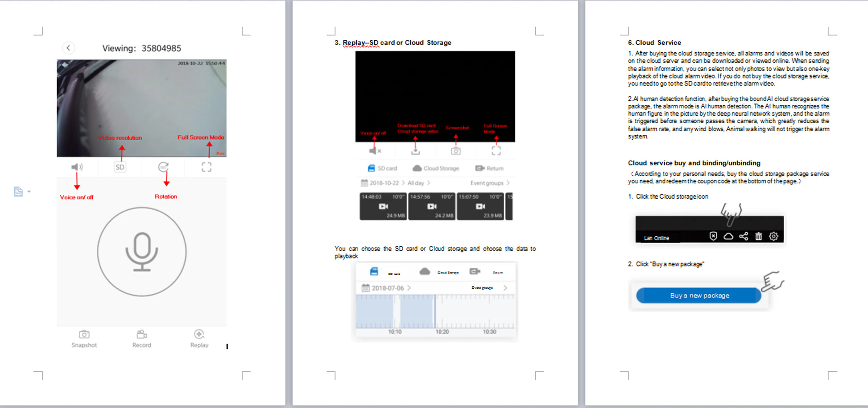This screenshot has height=408, width=868.
Task: Open the Replay option
Action: (199, 338)
